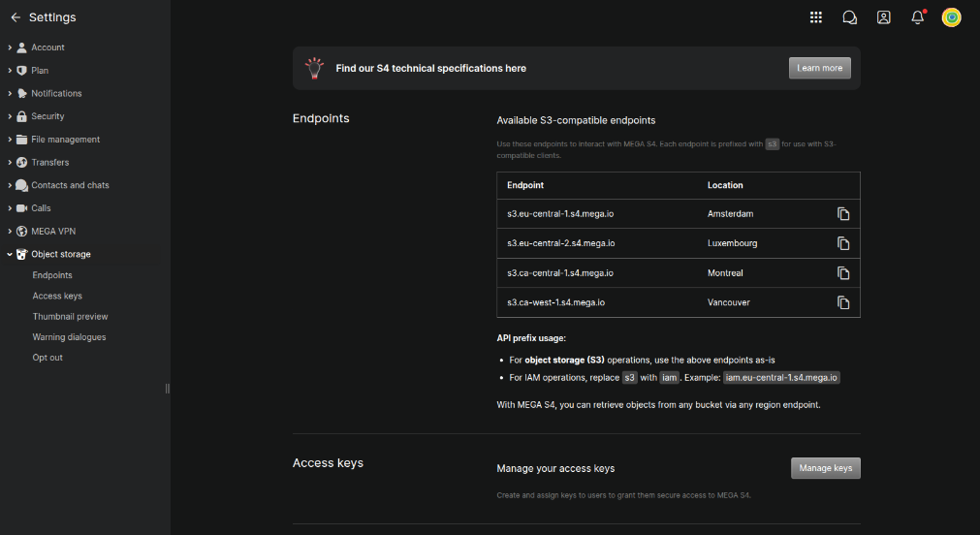This screenshot has height=535, width=980.
Task: Click the Plan shield icon
Action: (x=22, y=71)
